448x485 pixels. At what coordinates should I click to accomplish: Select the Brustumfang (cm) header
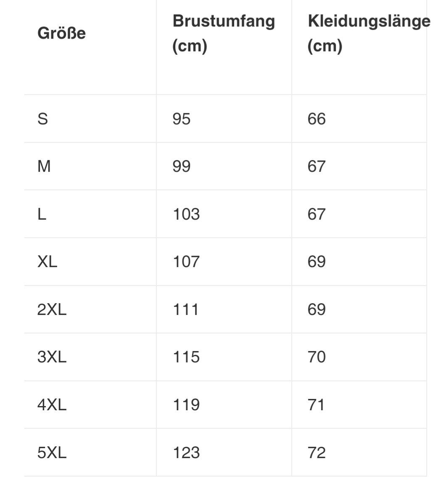[223, 33]
